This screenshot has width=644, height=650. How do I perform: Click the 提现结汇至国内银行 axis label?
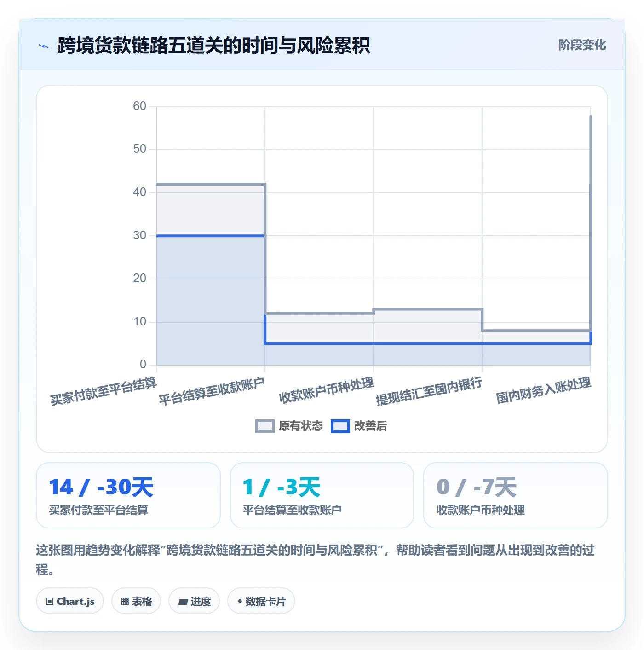pyautogui.click(x=429, y=391)
